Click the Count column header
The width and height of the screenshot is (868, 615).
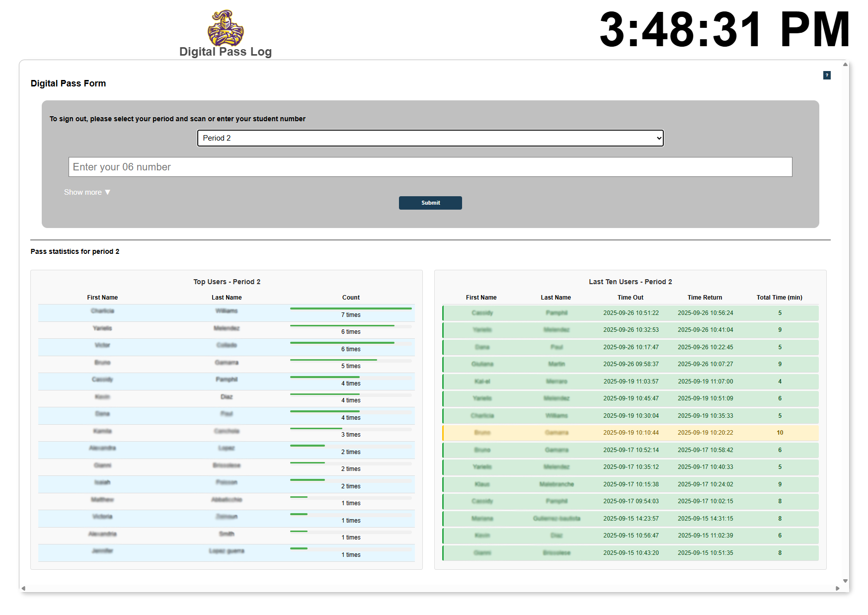pyautogui.click(x=351, y=297)
